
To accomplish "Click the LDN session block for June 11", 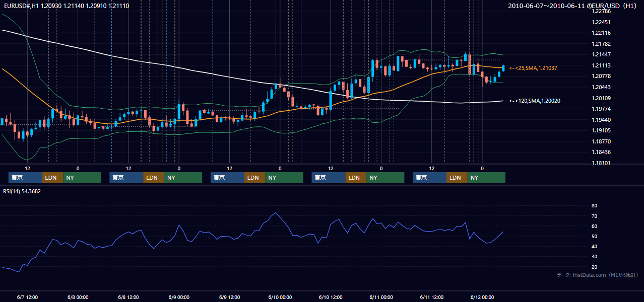I will [x=457, y=178].
